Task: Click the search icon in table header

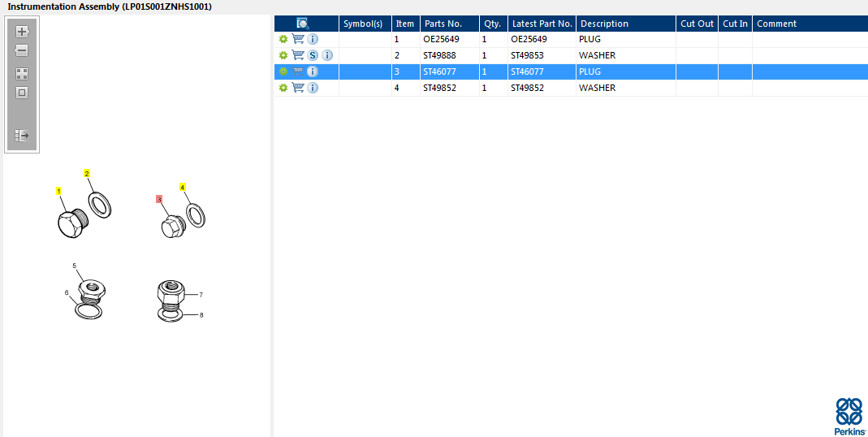Action: pyautogui.click(x=303, y=24)
